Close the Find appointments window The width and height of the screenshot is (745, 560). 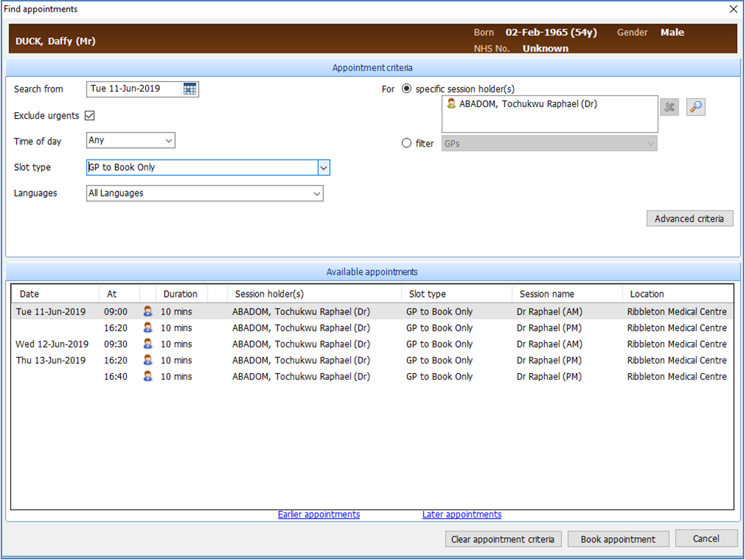(733, 9)
